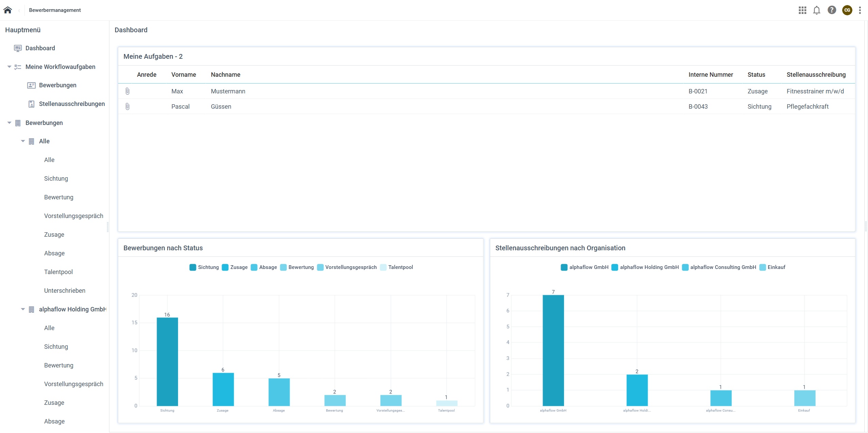Click the attachment paperclip for Max Mustermann

coord(127,91)
